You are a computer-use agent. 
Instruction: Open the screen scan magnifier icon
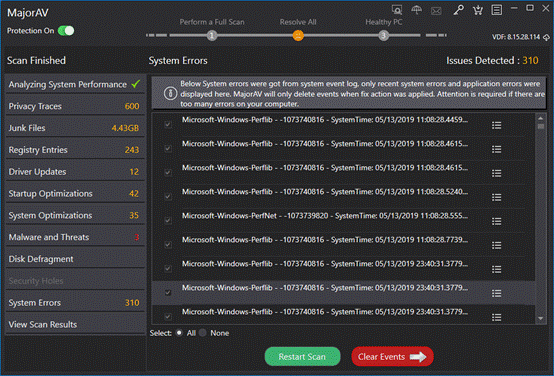point(397,10)
